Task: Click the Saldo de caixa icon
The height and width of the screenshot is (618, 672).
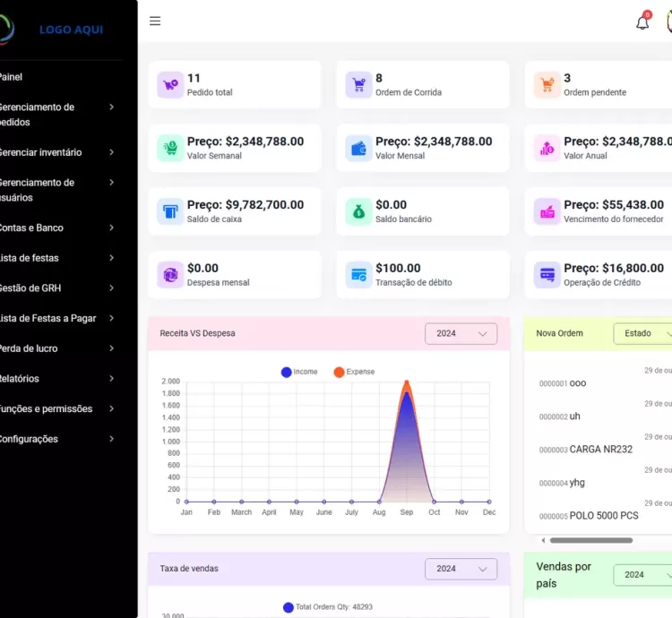Action: click(x=170, y=211)
